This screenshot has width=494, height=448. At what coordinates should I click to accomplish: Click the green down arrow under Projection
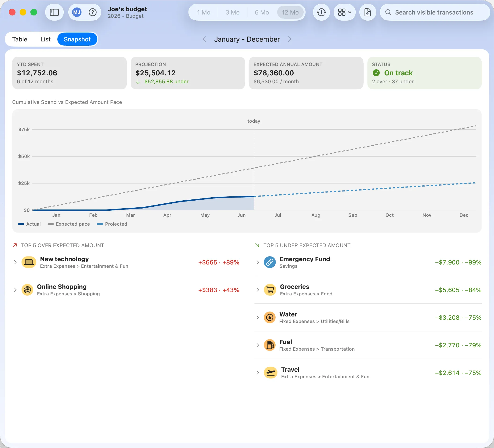pyautogui.click(x=138, y=81)
